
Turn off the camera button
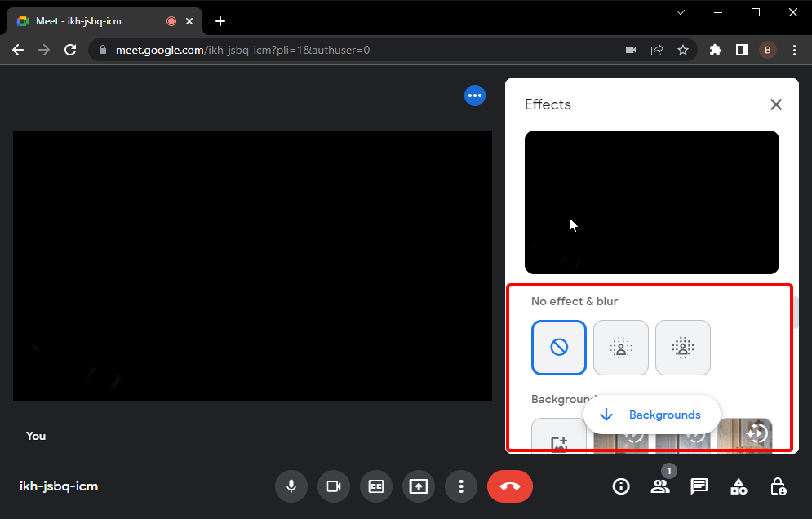pos(334,486)
